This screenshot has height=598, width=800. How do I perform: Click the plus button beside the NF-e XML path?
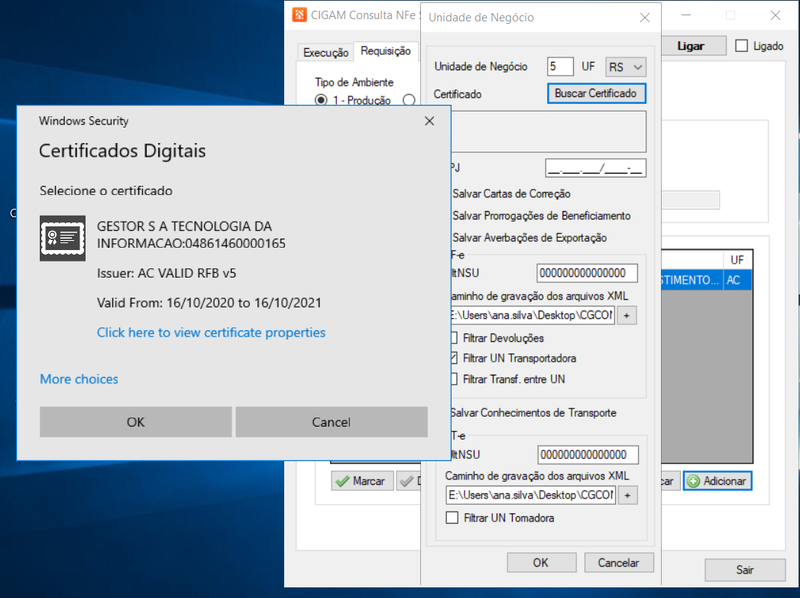coord(627,316)
